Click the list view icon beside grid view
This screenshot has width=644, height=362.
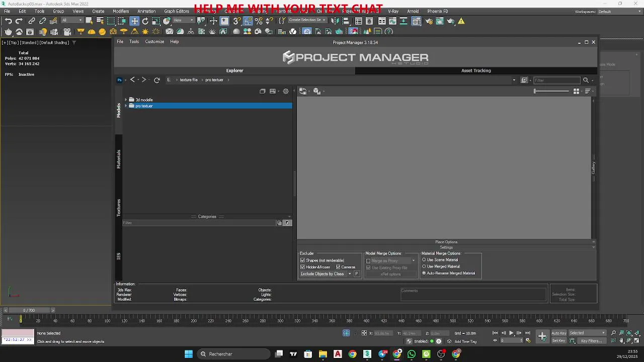[587, 91]
